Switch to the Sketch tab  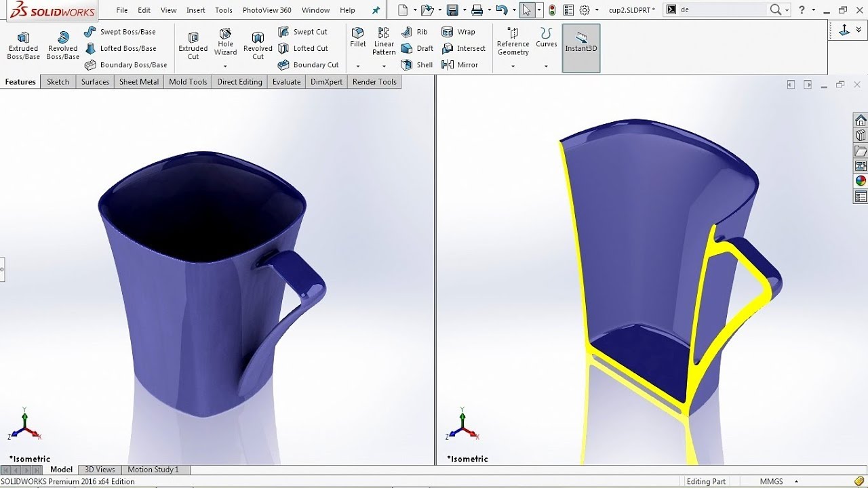[x=58, y=82]
